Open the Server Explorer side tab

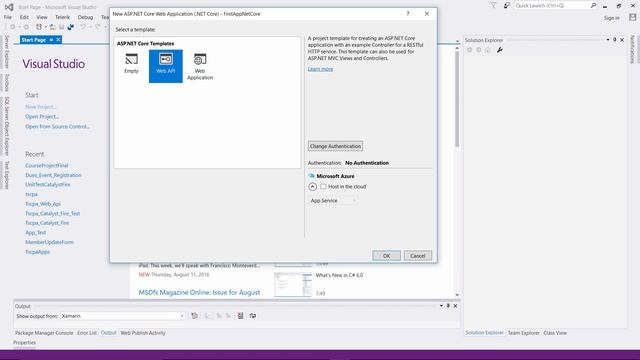[x=7, y=52]
